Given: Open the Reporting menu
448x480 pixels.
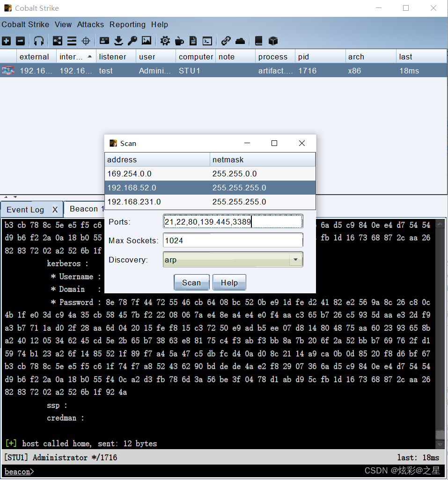Looking at the screenshot, I should click(x=127, y=24).
